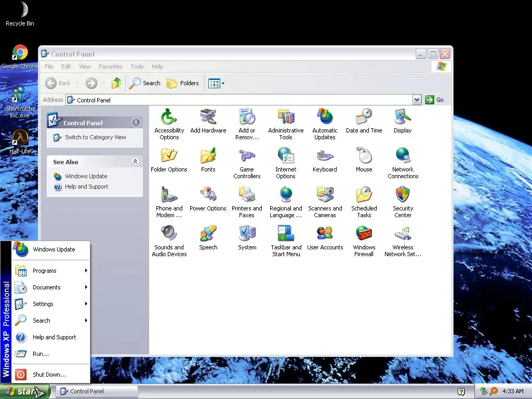
Task: Click the Start button
Action: click(25, 392)
